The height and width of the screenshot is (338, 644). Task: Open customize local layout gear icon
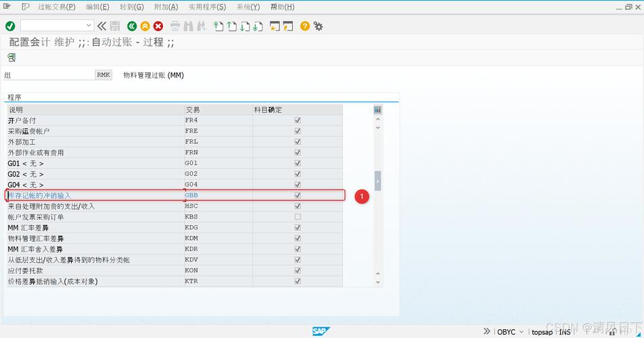pyautogui.click(x=318, y=26)
